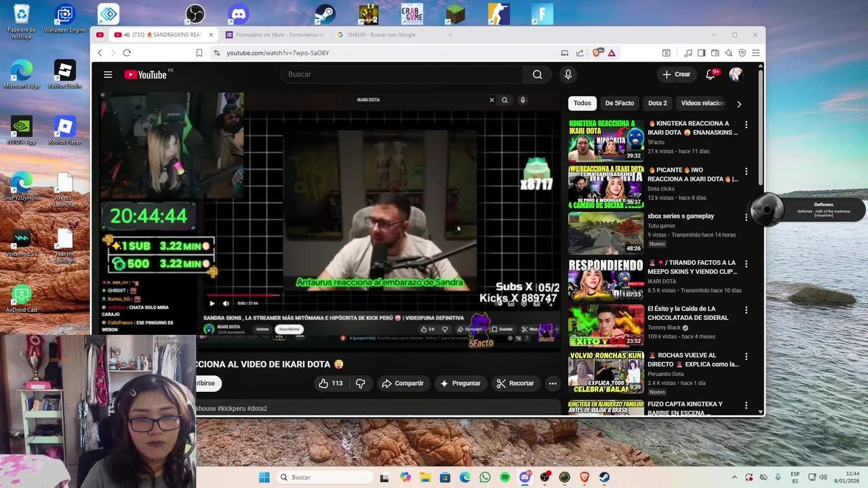Dislike the video with thumbs-down
The image size is (868, 488).
pyautogui.click(x=360, y=384)
